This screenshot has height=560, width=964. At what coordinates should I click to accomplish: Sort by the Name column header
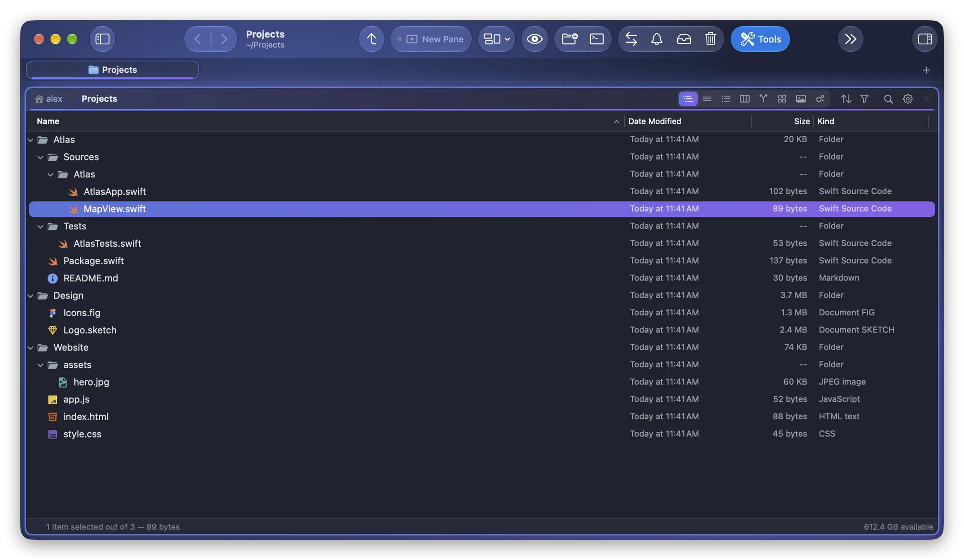(326, 121)
